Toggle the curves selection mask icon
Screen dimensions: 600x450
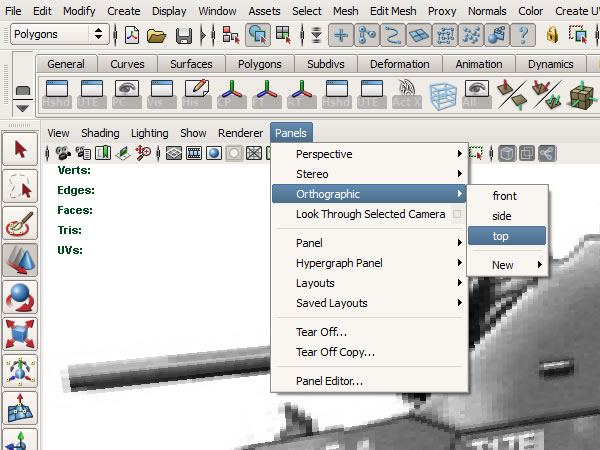pyautogui.click(x=393, y=35)
